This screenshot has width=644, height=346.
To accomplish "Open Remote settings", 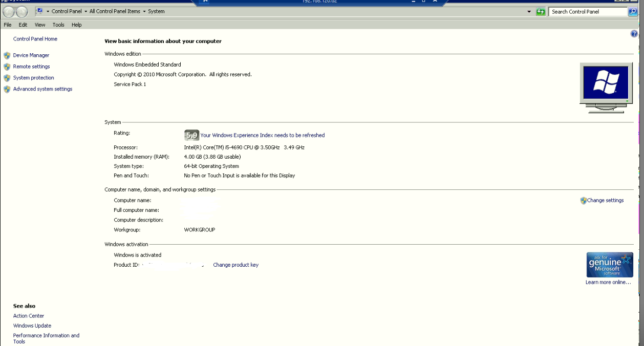I will (x=32, y=67).
